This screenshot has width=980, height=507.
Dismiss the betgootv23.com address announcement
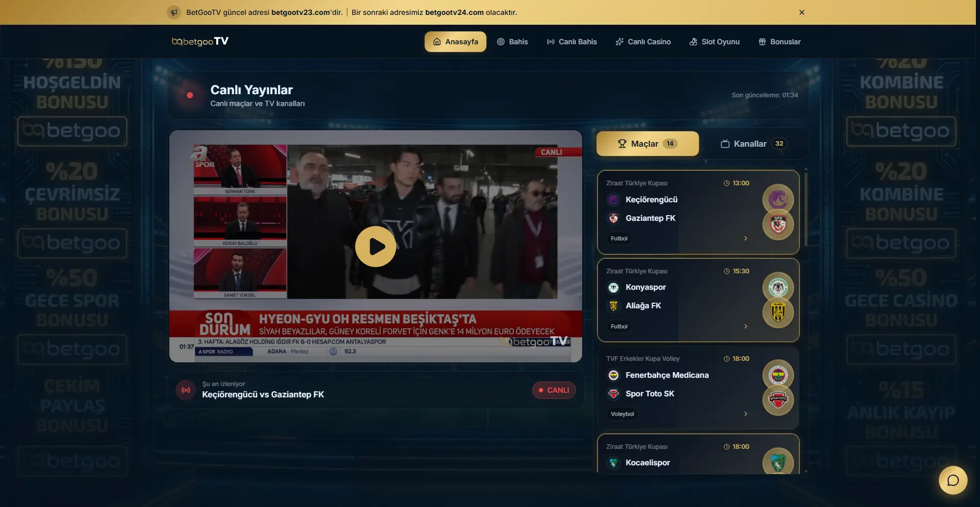(x=801, y=12)
